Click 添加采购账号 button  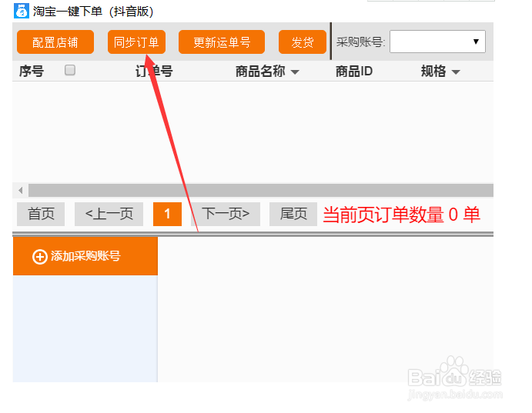click(x=85, y=256)
